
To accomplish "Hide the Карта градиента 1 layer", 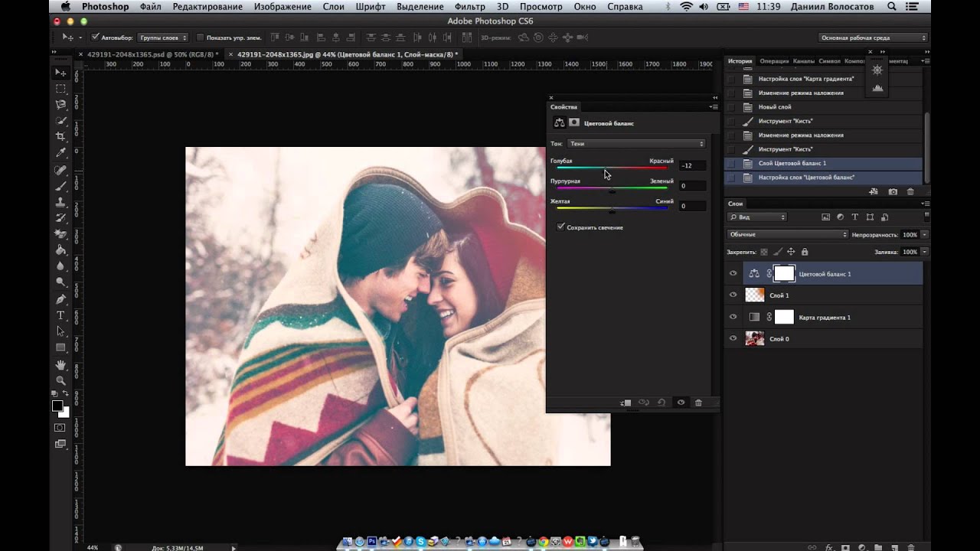I will [x=733, y=317].
